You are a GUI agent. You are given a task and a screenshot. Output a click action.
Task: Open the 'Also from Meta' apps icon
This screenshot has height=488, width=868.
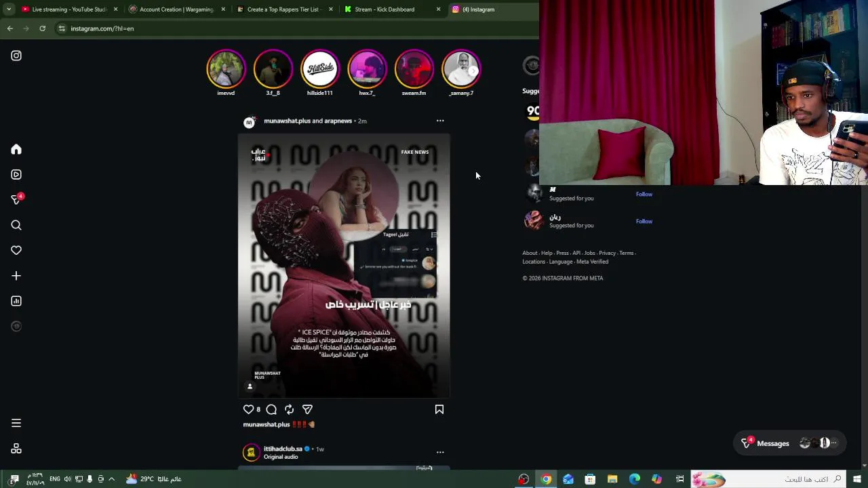coord(16,449)
